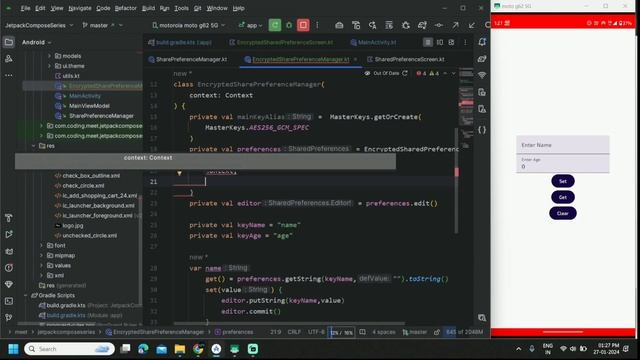Viewport: 640px width, 360px height.
Task: Click the Mail taskbar icon
Action: pyautogui.click(x=161, y=349)
